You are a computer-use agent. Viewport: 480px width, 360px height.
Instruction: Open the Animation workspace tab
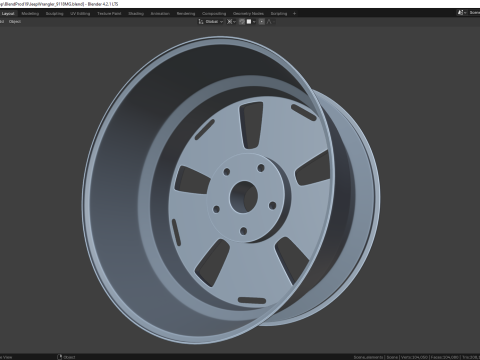pos(160,14)
